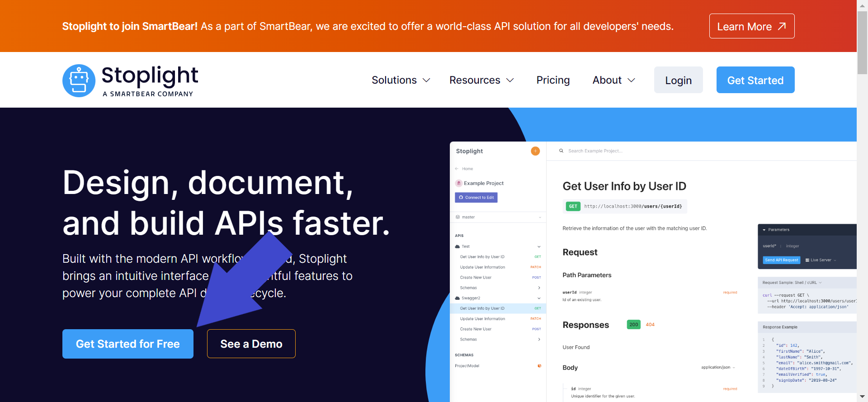Viewport: 868px width, 402px height.
Task: Open Learn More link in the banner
Action: (752, 26)
